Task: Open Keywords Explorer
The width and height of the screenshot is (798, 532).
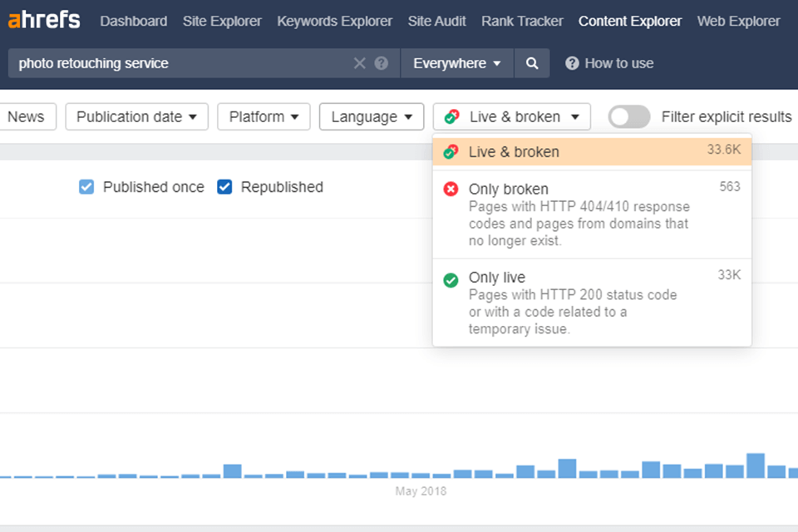Action: tap(334, 21)
